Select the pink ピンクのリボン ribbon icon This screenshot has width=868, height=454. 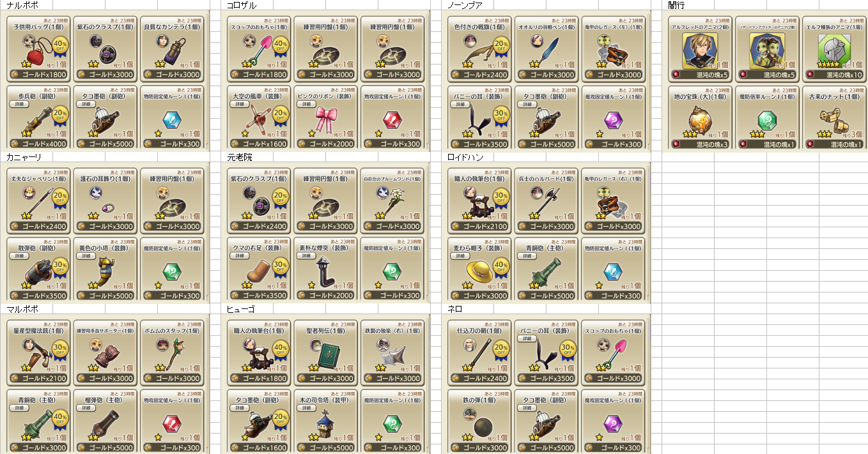click(x=327, y=119)
